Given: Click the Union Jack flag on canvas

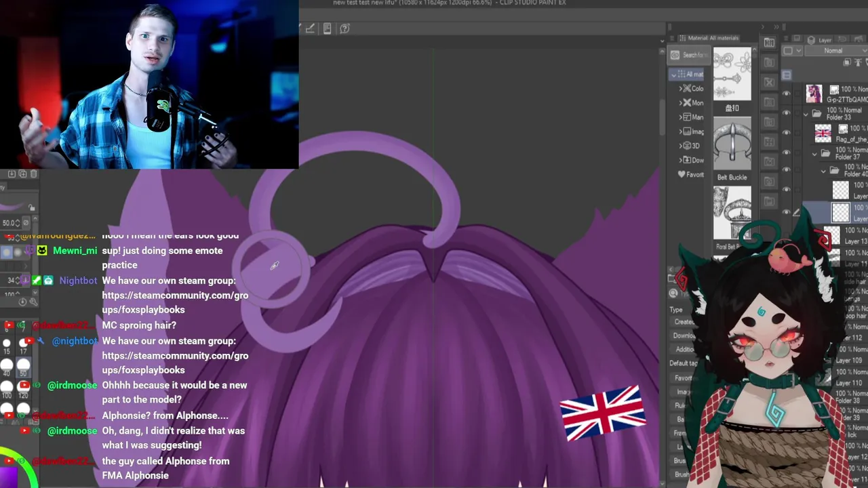Looking at the screenshot, I should tap(603, 413).
